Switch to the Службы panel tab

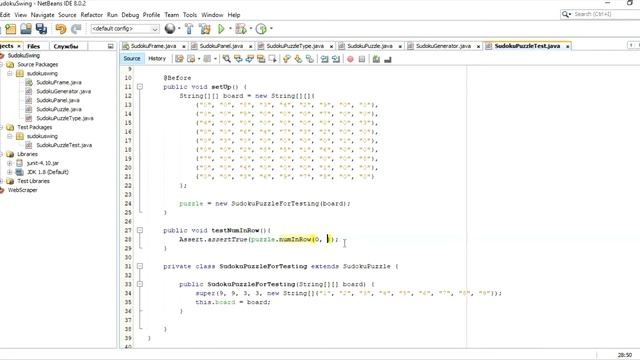click(66, 46)
